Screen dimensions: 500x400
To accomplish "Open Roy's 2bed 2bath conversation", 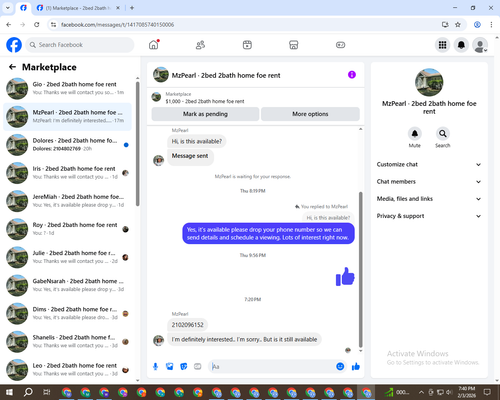I will (67, 229).
